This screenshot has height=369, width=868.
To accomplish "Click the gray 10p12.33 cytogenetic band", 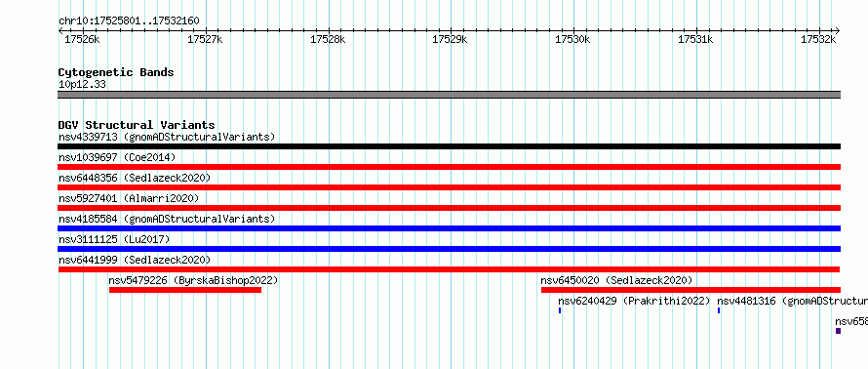I will [449, 95].
